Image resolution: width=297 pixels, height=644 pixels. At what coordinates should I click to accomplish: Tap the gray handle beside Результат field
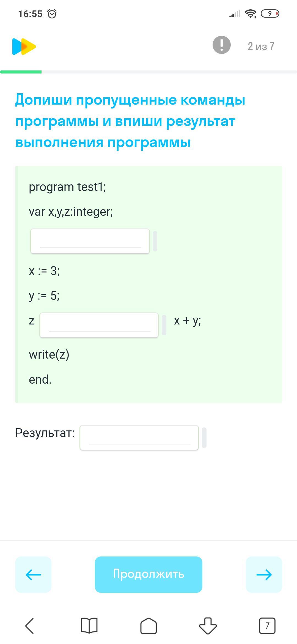[x=204, y=438]
